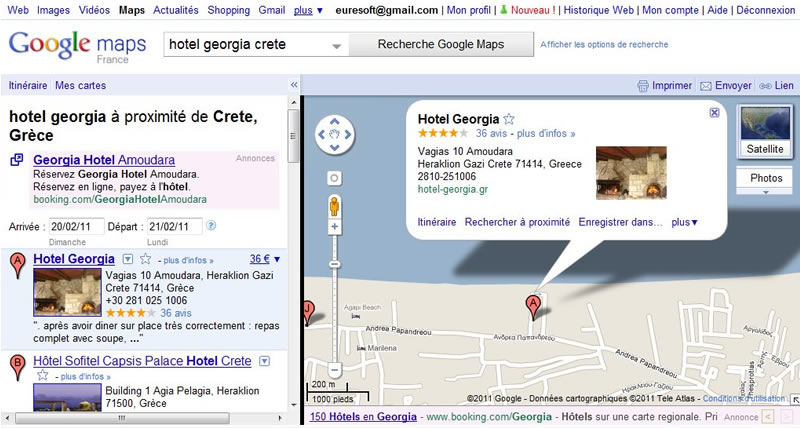The image size is (800, 428).
Task: Close the Hotel Georgia info bubble
Action: coord(713,113)
